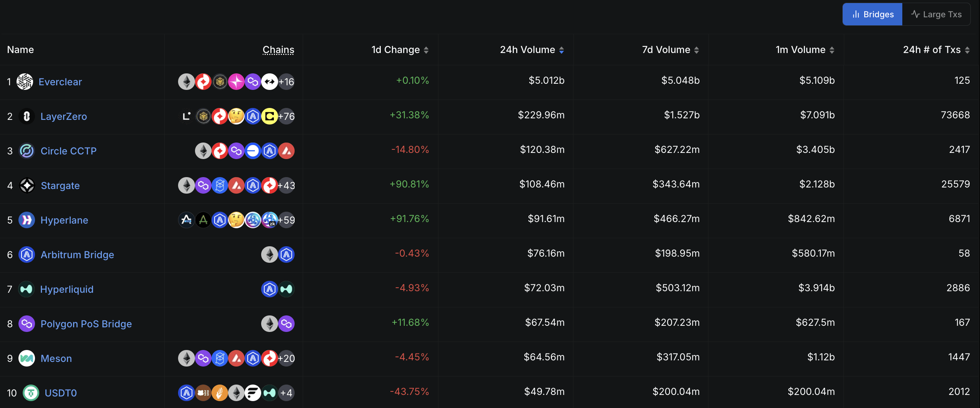
Task: Click the Arbitrum chain icon in Arbitrum Bridge row
Action: pos(286,254)
